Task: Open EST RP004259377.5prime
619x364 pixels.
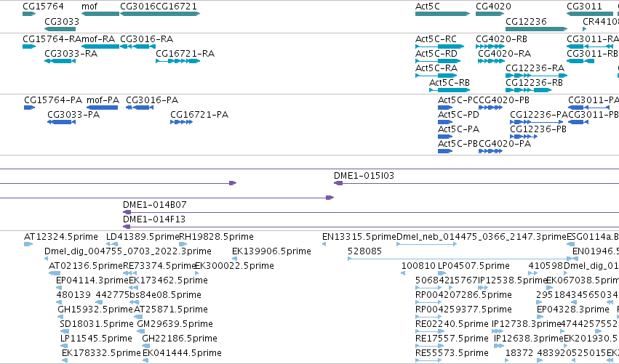Action: click(463, 310)
